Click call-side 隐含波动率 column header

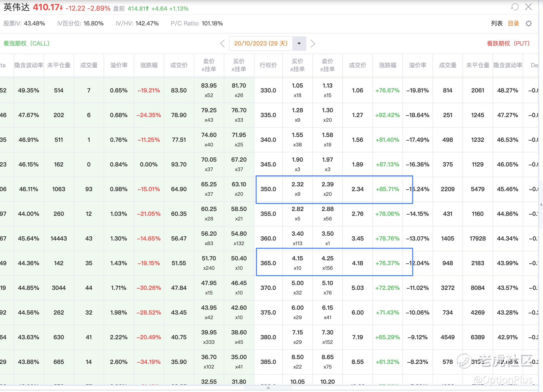pyautogui.click(x=29, y=65)
